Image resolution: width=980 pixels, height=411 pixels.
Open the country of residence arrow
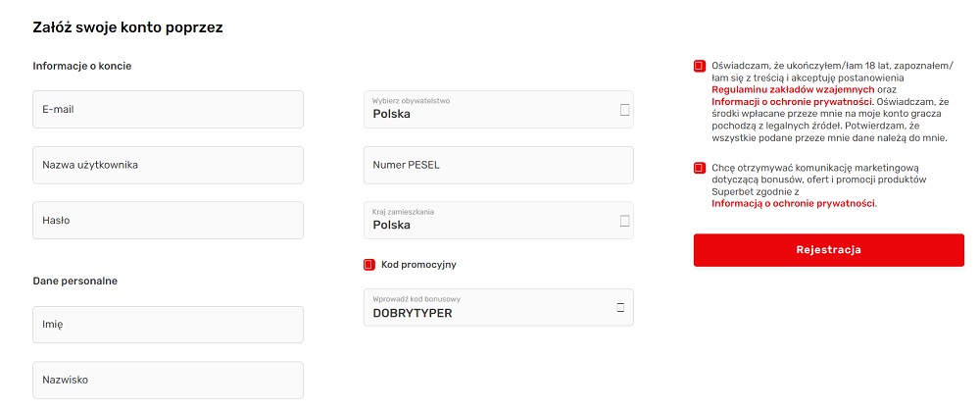coord(624,221)
